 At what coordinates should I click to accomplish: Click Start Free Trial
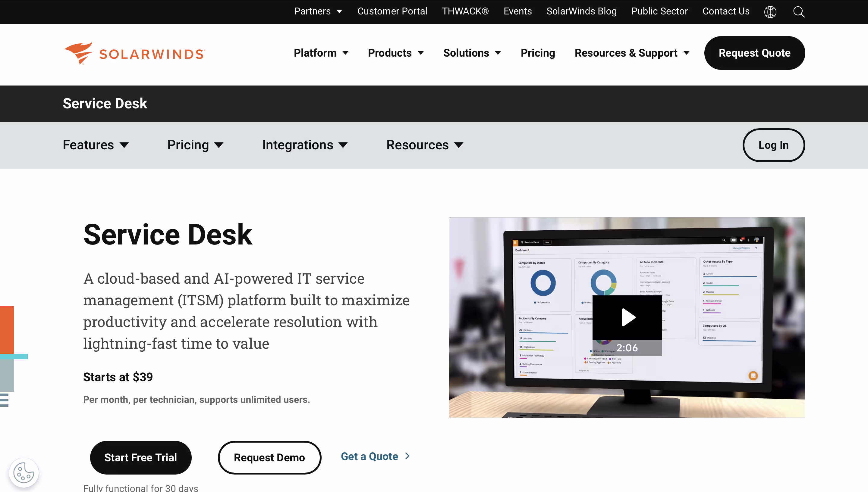click(140, 457)
